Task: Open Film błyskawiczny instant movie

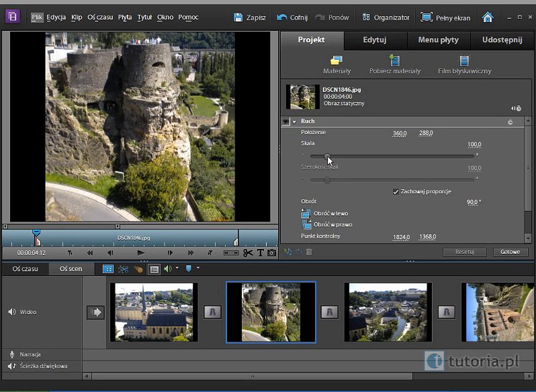Action: click(x=463, y=61)
